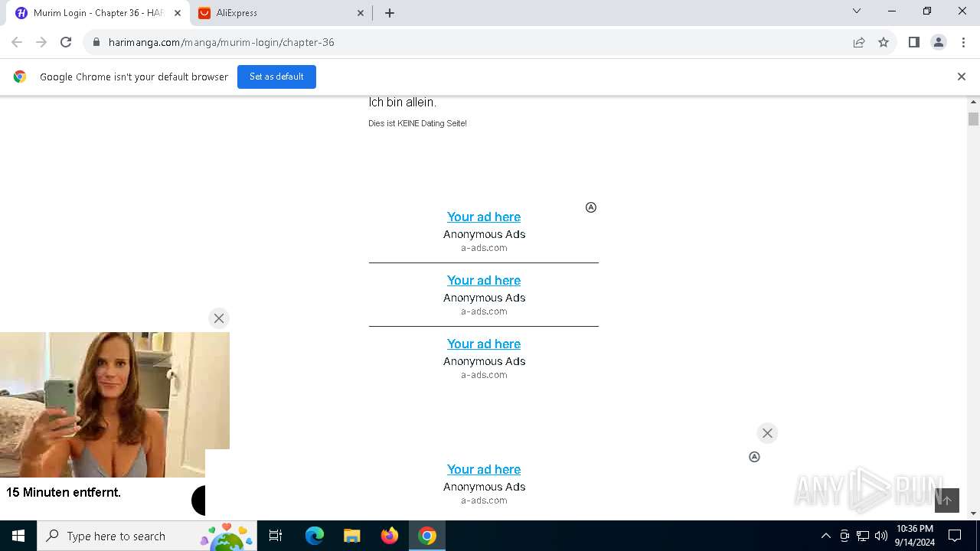Launch Firefox from the taskbar
Viewport: 980px width, 551px height.
coord(390,536)
